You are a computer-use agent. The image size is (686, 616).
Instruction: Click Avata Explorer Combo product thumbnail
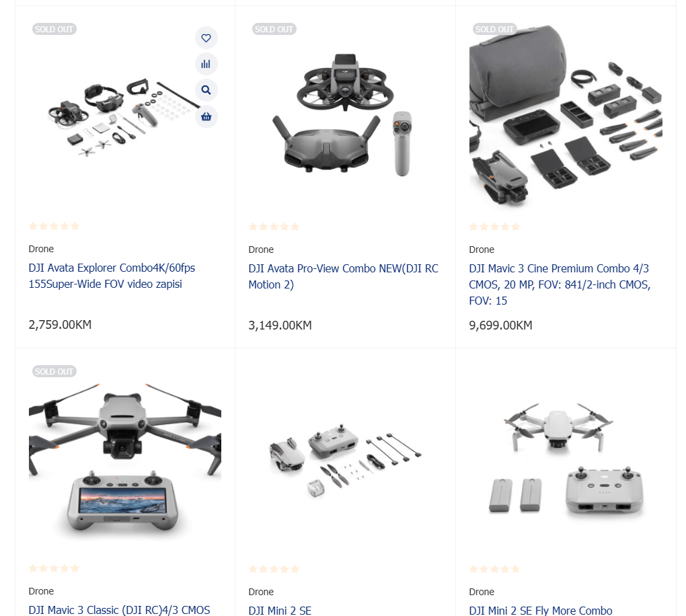124,116
